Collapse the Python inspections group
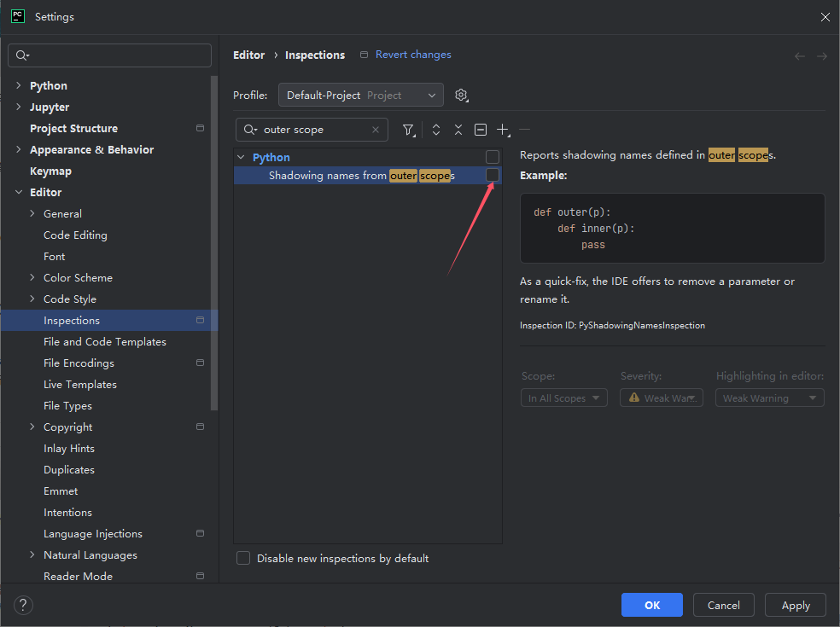 (242, 157)
